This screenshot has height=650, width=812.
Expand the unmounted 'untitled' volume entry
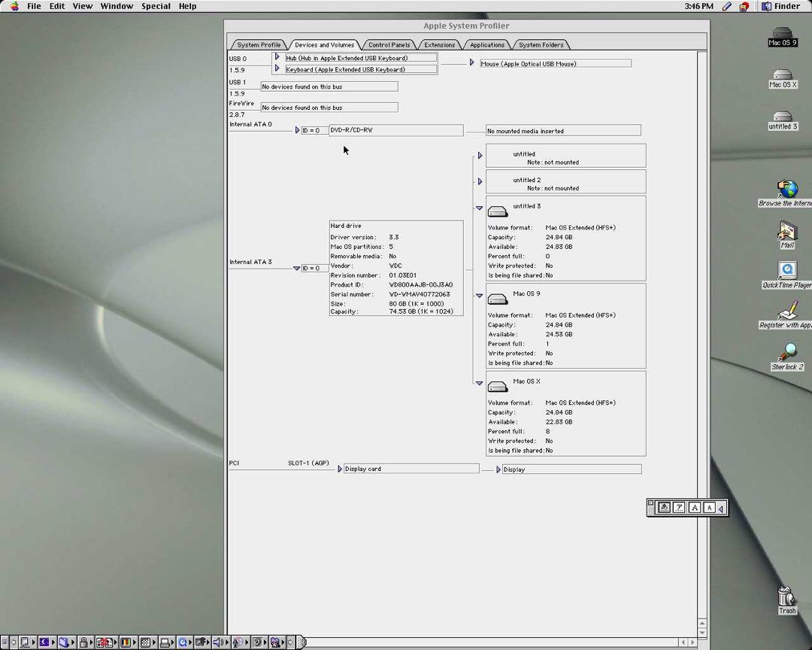[x=480, y=156]
